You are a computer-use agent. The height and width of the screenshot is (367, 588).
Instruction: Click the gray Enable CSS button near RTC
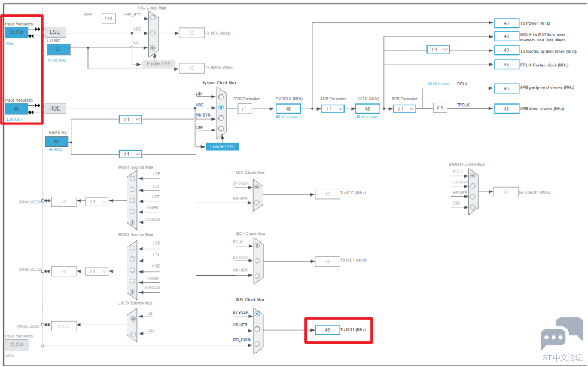[159, 64]
